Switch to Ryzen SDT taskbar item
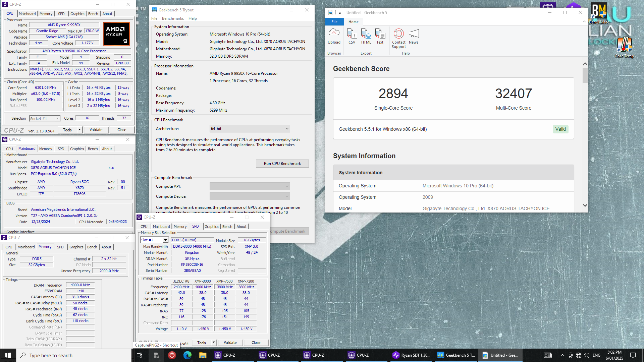 click(412, 355)
